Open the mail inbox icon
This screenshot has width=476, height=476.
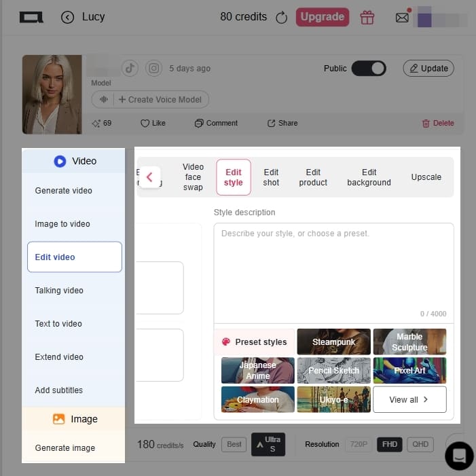(402, 18)
